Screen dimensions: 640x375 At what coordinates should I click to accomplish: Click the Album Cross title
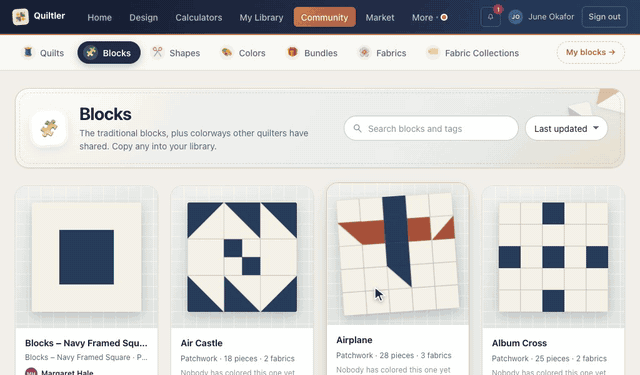click(x=519, y=343)
